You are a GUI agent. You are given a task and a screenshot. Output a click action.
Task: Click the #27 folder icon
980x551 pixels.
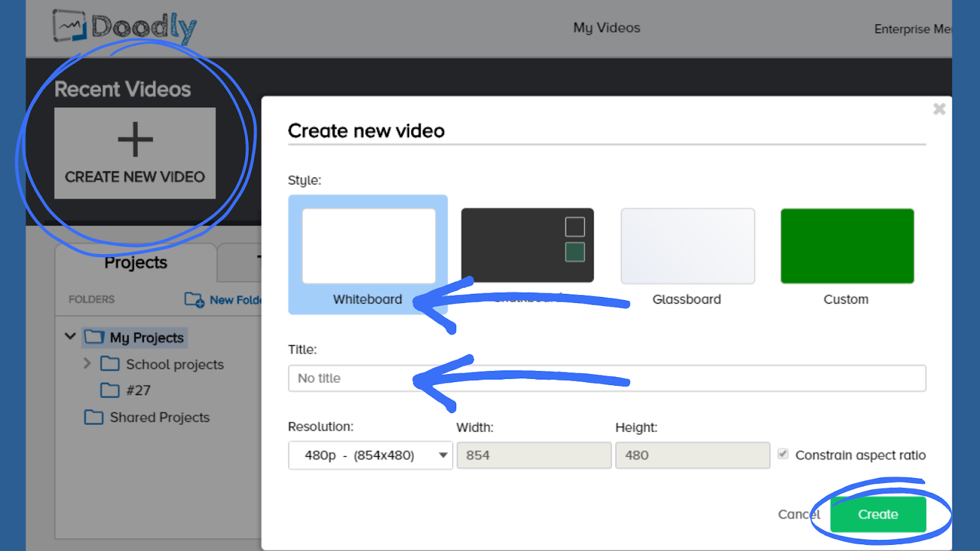[x=110, y=390]
